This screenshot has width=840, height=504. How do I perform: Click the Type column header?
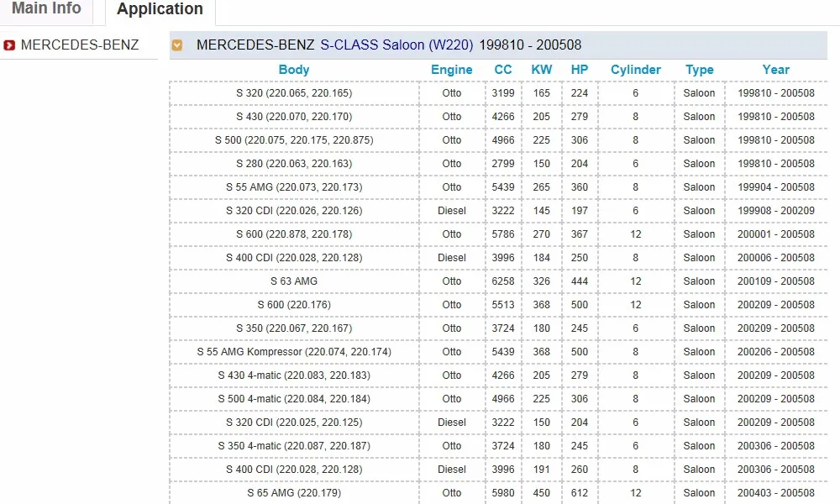(x=699, y=70)
